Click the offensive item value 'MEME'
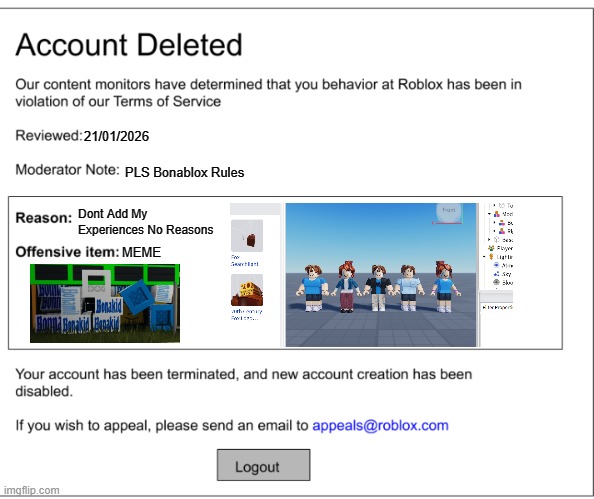Image resolution: width=594 pixels, height=499 pixels. pos(142,252)
